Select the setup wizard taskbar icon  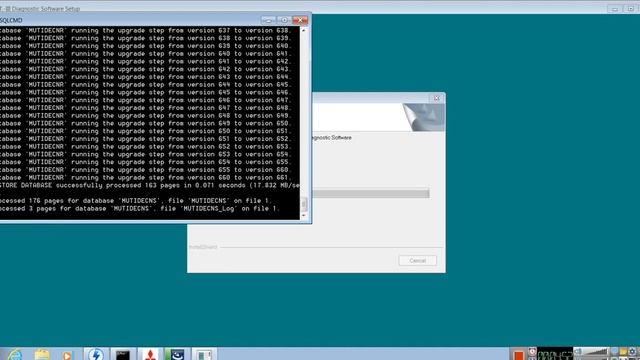coord(204,354)
